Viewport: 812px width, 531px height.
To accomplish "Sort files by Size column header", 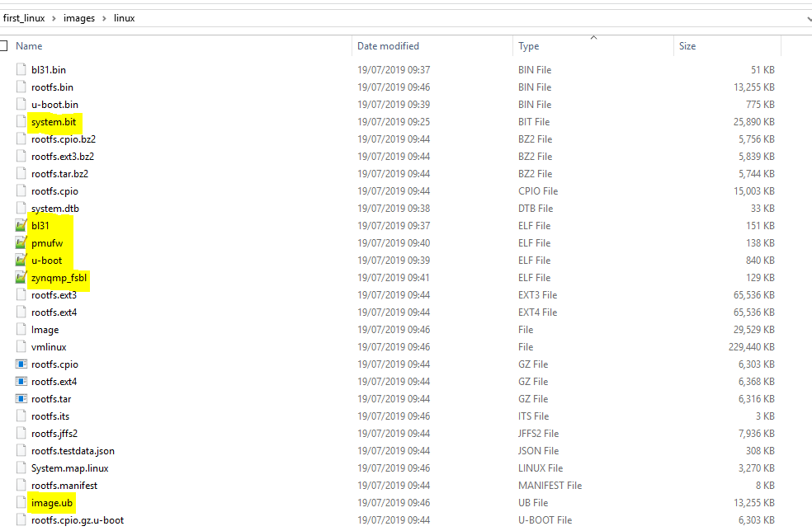I will (687, 46).
